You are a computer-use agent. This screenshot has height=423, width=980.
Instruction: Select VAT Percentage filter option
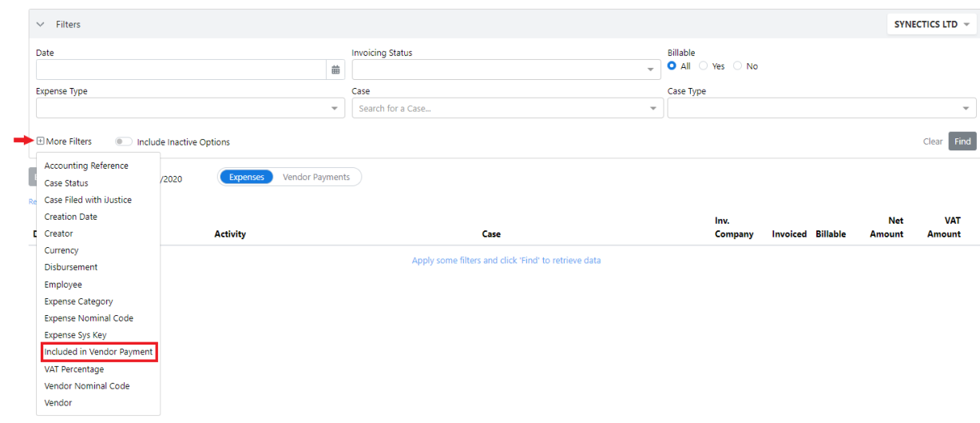[73, 369]
